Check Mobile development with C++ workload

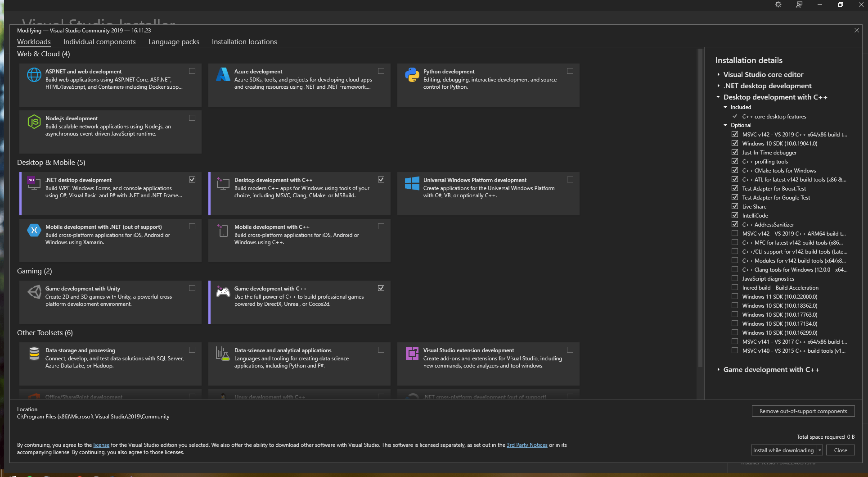[x=381, y=227]
